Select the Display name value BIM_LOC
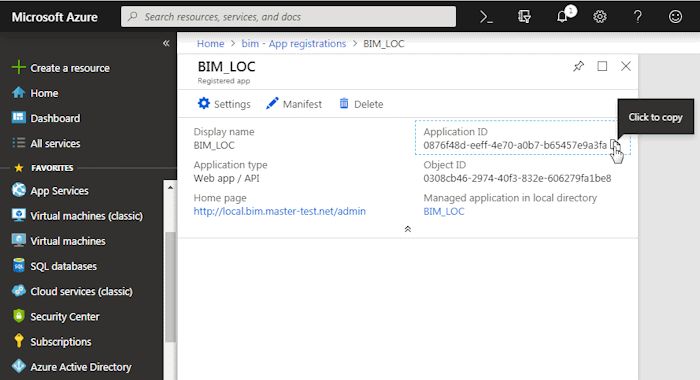Viewport: 700px width, 380px height. click(x=214, y=145)
